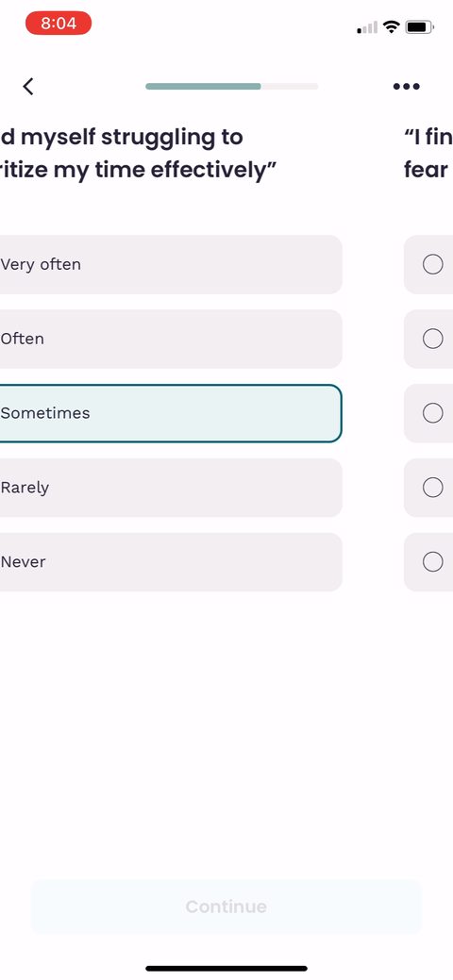Image resolution: width=453 pixels, height=980 pixels.
Task: Select the topmost radio circle on the next question card
Action: (432, 264)
